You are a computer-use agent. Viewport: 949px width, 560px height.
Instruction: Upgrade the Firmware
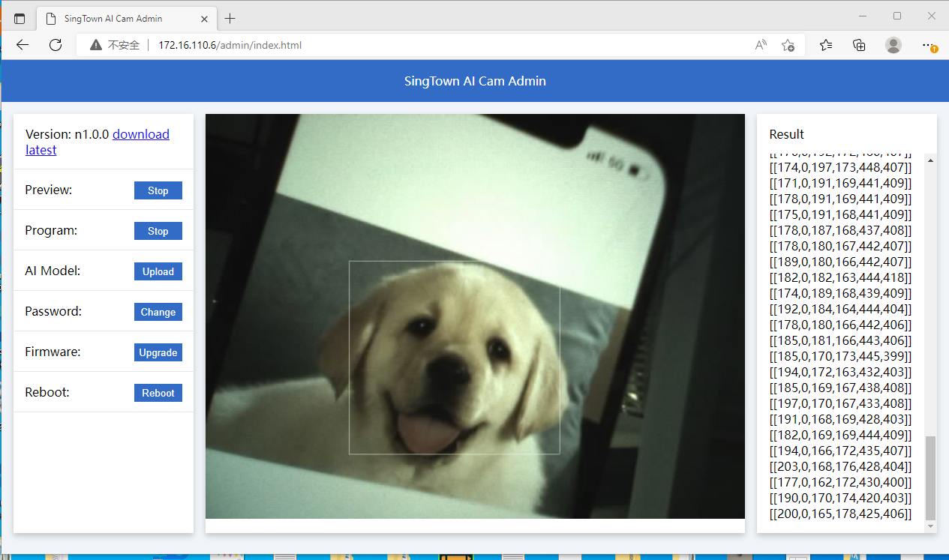pyautogui.click(x=158, y=352)
